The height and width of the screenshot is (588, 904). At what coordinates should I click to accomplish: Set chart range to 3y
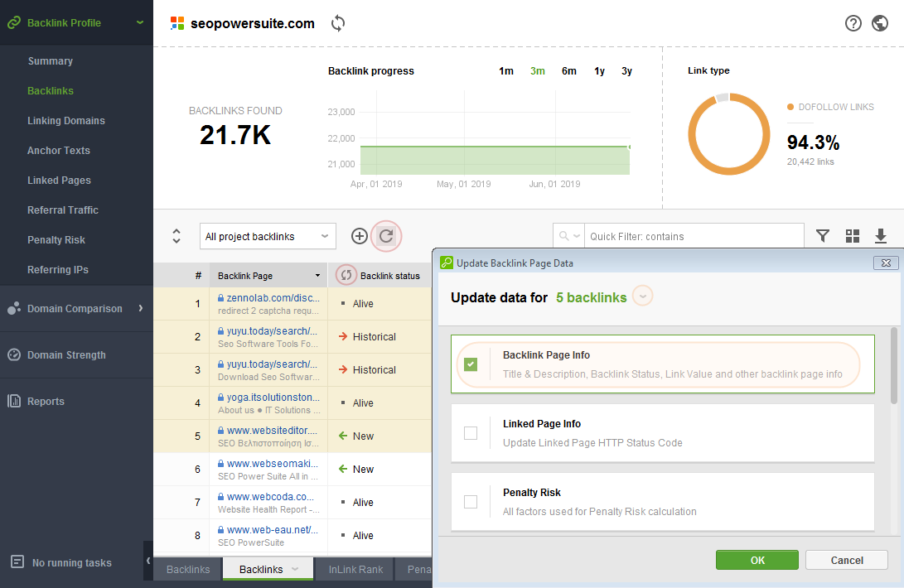pos(626,71)
